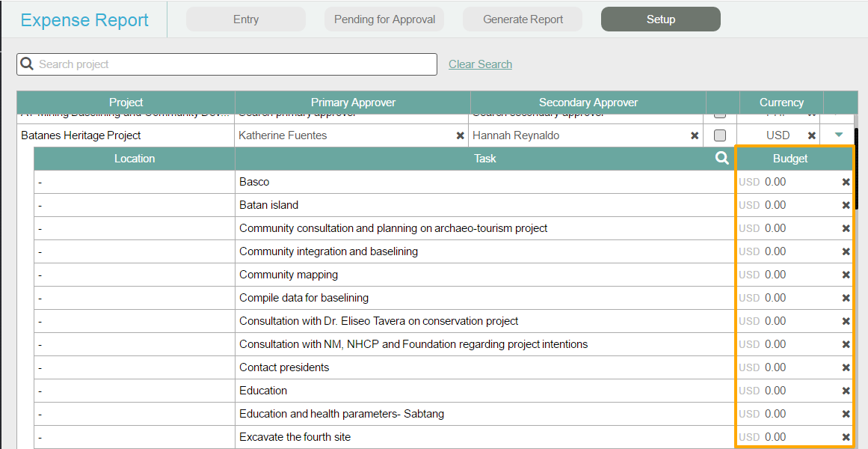
Task: Go to the Generate Report tab
Action: tap(523, 19)
